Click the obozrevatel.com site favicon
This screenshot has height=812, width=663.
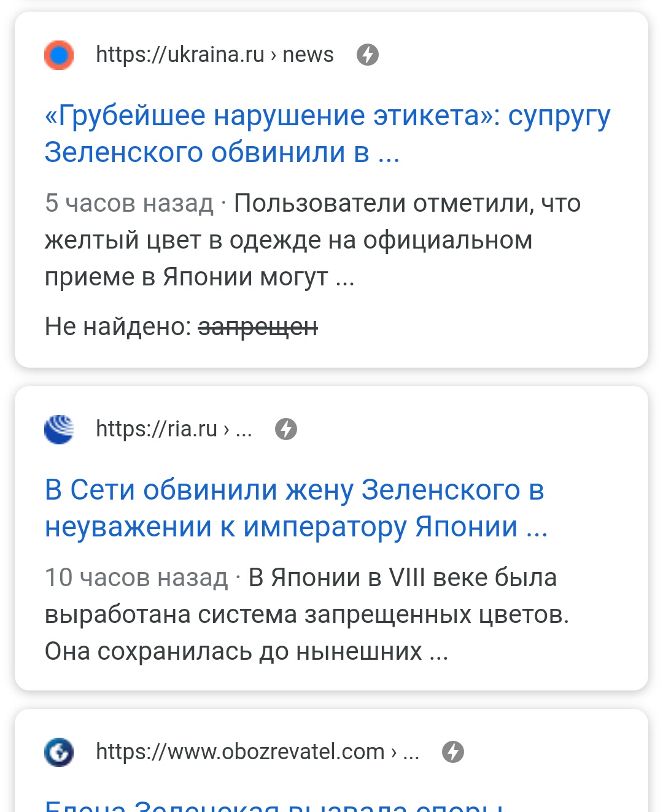pyautogui.click(x=59, y=752)
